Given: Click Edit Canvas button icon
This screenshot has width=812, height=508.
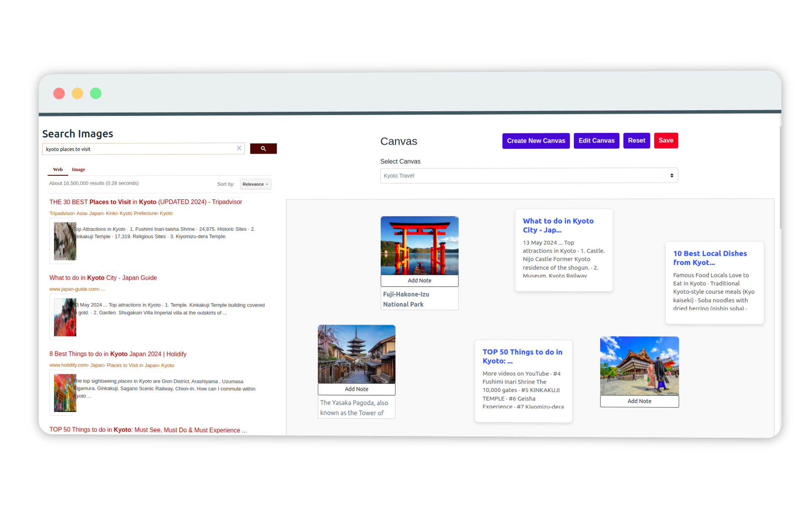Looking at the screenshot, I should (x=596, y=140).
